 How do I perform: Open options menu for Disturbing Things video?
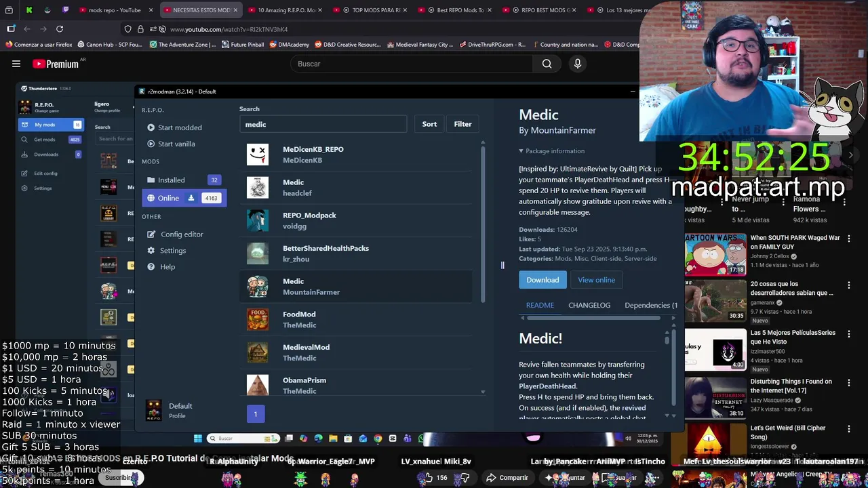coord(848,383)
